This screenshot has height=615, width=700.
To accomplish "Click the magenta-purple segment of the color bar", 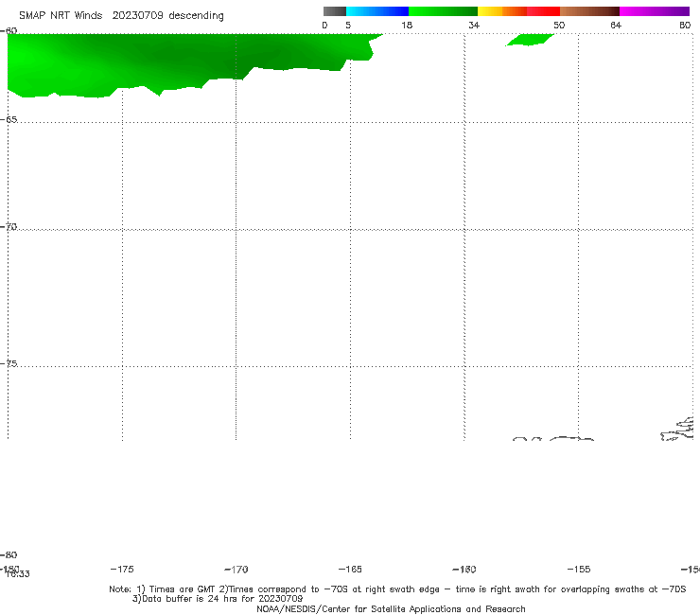I will tap(655, 11).
